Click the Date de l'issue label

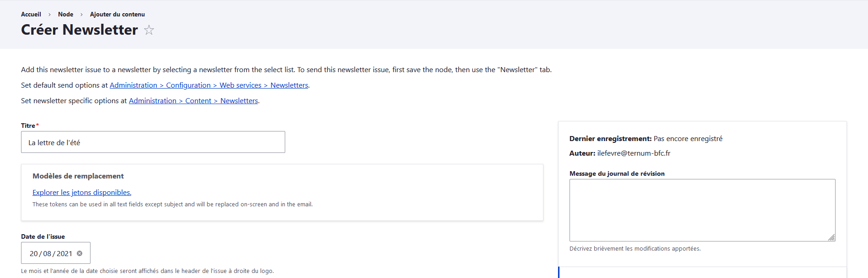(x=43, y=236)
